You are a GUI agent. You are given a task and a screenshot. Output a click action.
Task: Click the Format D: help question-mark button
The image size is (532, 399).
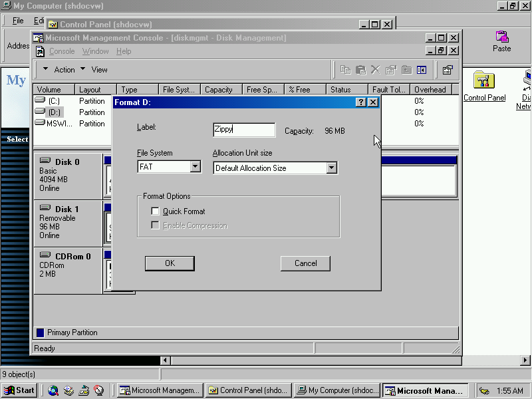[360, 102]
